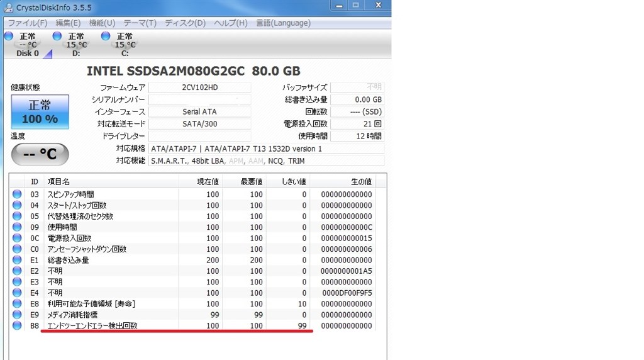644x360 pixels.
Task: Minimize the CrystalDiskInfo window
Action: [x=339, y=5]
